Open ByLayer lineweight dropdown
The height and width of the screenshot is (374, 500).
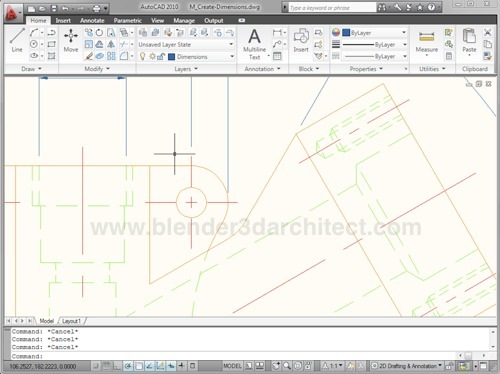pos(374,44)
